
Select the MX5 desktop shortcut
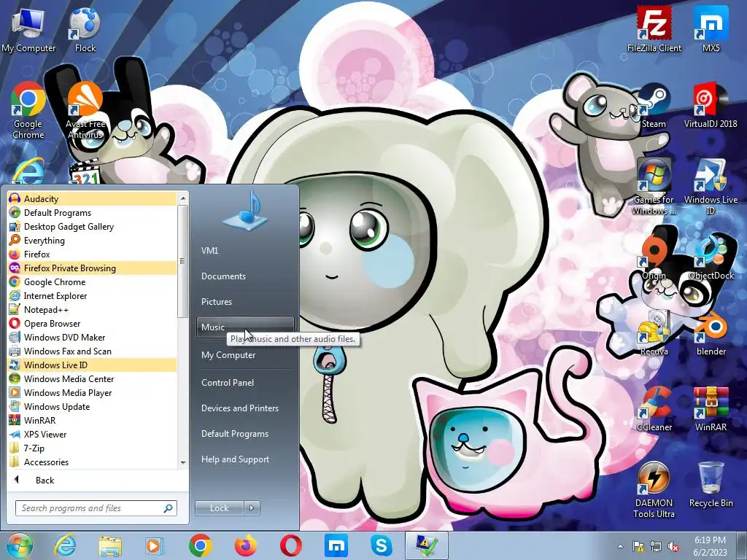711,28
